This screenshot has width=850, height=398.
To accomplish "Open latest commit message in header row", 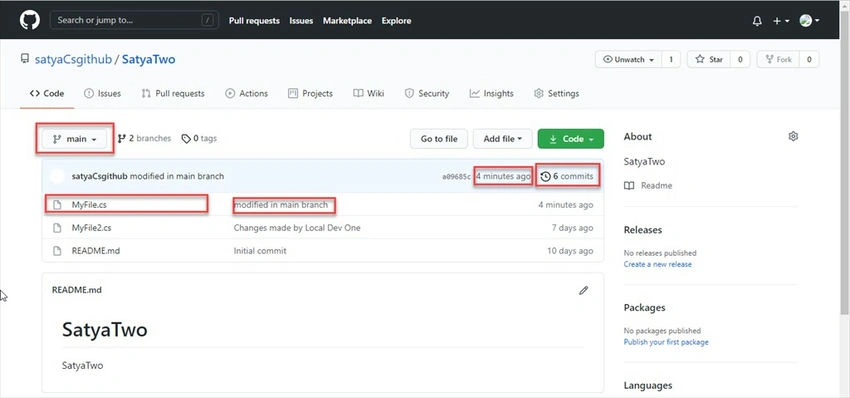I will tap(177, 176).
